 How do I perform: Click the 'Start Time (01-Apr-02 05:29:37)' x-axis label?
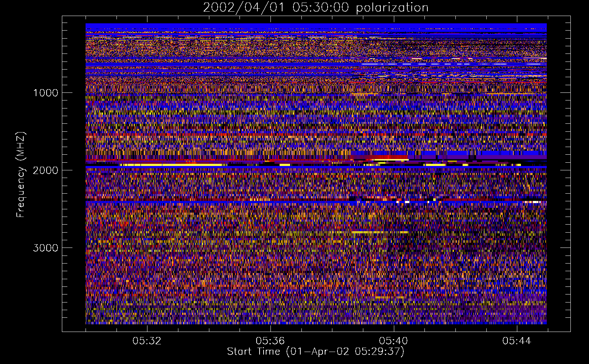(316, 352)
